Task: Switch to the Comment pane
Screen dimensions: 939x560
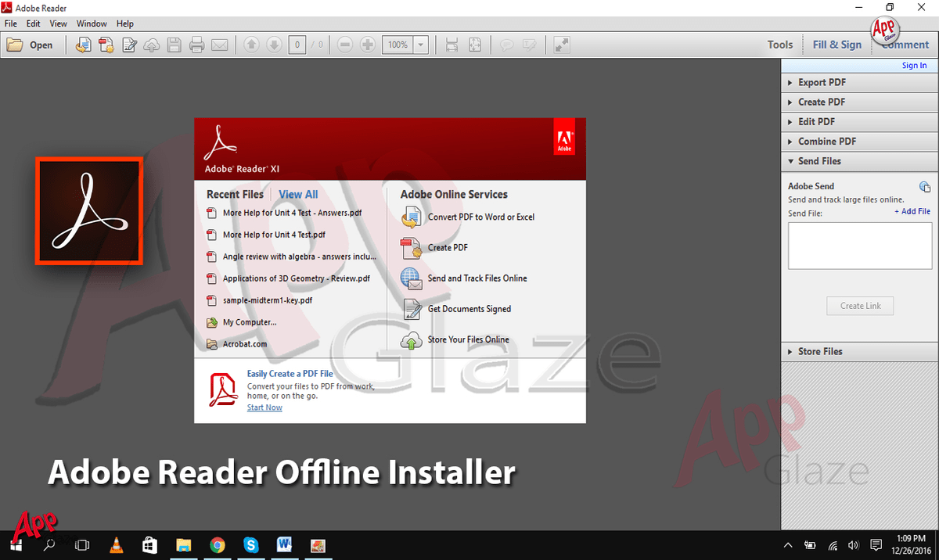Action: tap(905, 45)
